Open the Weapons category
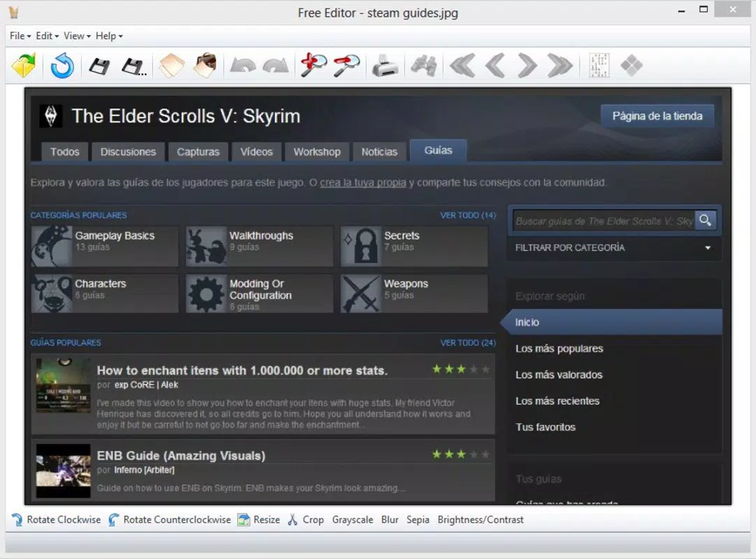This screenshot has height=559, width=756. pos(414,293)
